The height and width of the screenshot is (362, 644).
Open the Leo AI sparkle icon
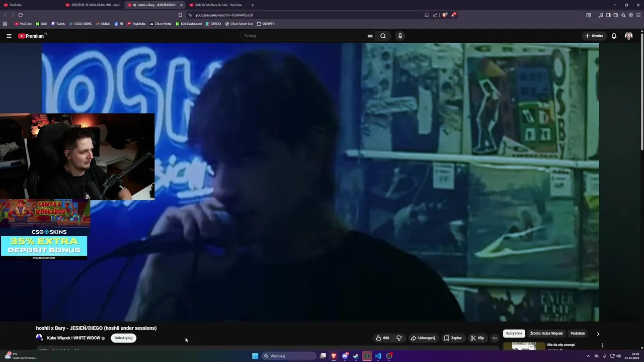click(623, 15)
